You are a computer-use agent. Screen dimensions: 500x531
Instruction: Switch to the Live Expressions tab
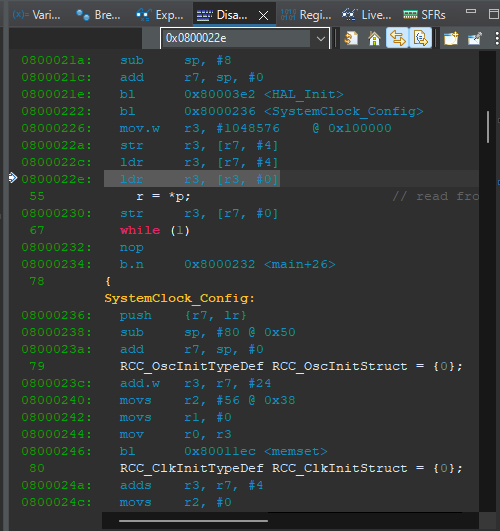(x=366, y=15)
